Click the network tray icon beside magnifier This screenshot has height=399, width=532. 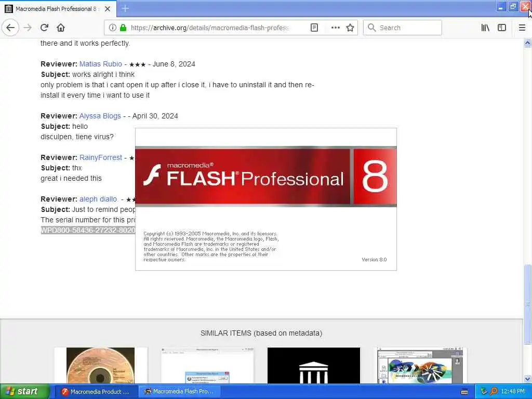pos(484,392)
